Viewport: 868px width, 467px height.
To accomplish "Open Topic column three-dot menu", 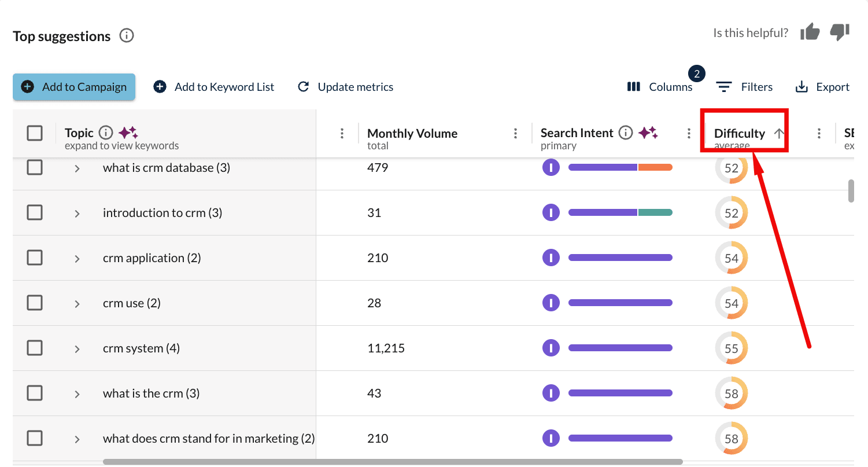I will point(342,134).
